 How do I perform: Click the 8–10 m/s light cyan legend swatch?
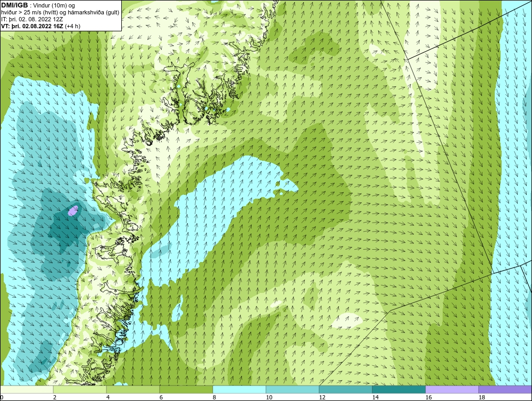(239, 389)
